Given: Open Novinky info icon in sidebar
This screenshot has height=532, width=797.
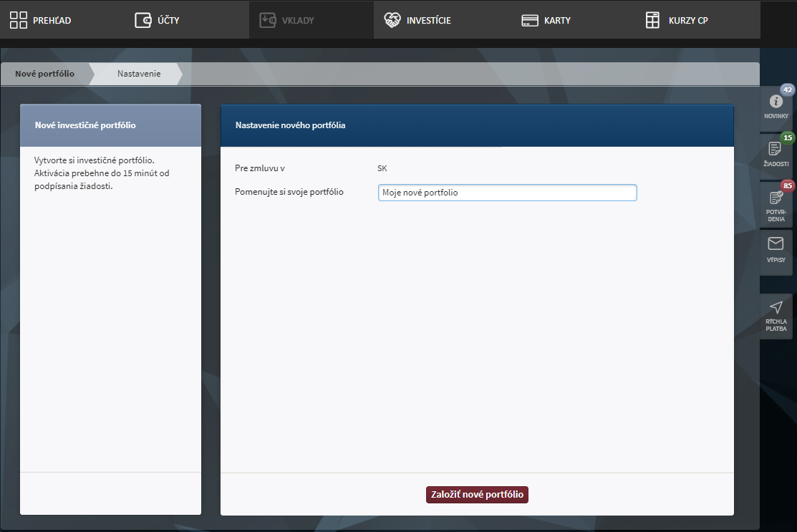Looking at the screenshot, I should coord(776,101).
